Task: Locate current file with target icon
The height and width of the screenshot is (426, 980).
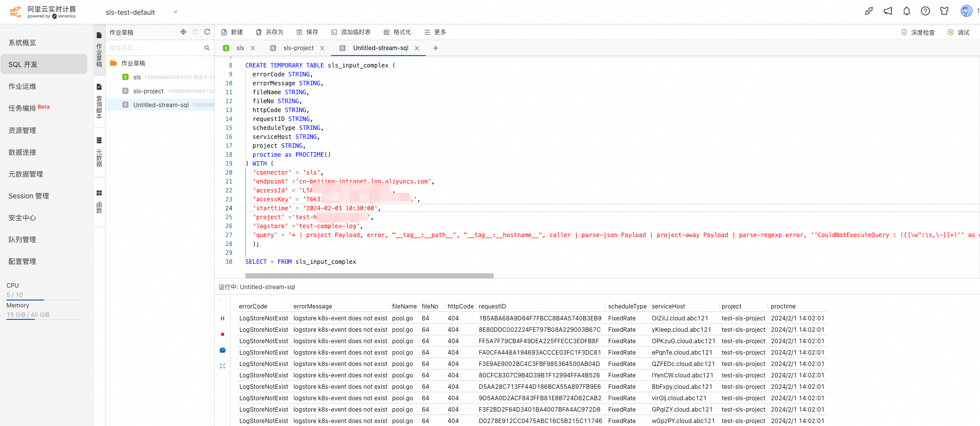Action: [x=183, y=32]
